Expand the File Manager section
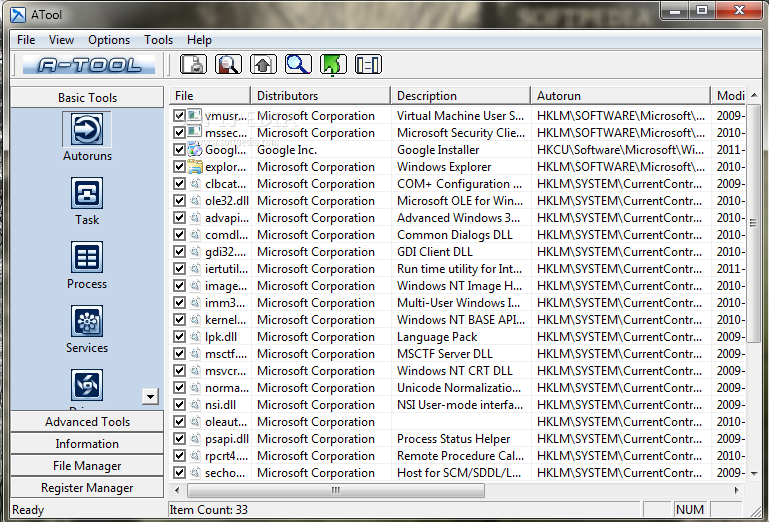Image resolution: width=769 pixels, height=522 pixels. [x=87, y=466]
